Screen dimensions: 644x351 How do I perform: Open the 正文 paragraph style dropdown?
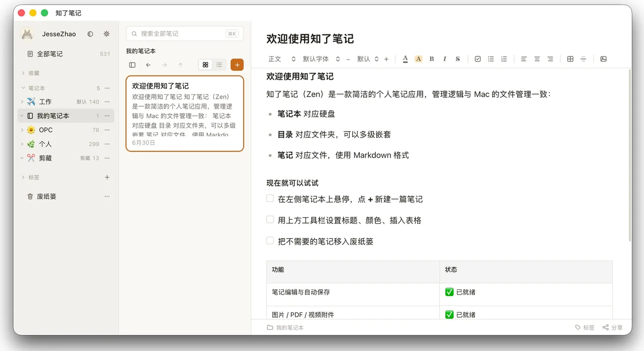point(282,59)
